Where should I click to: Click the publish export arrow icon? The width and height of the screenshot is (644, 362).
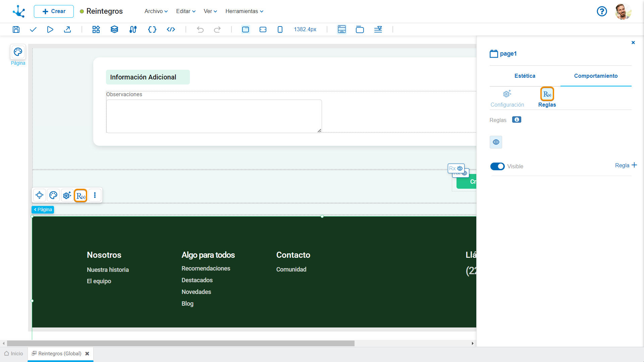click(67, 29)
